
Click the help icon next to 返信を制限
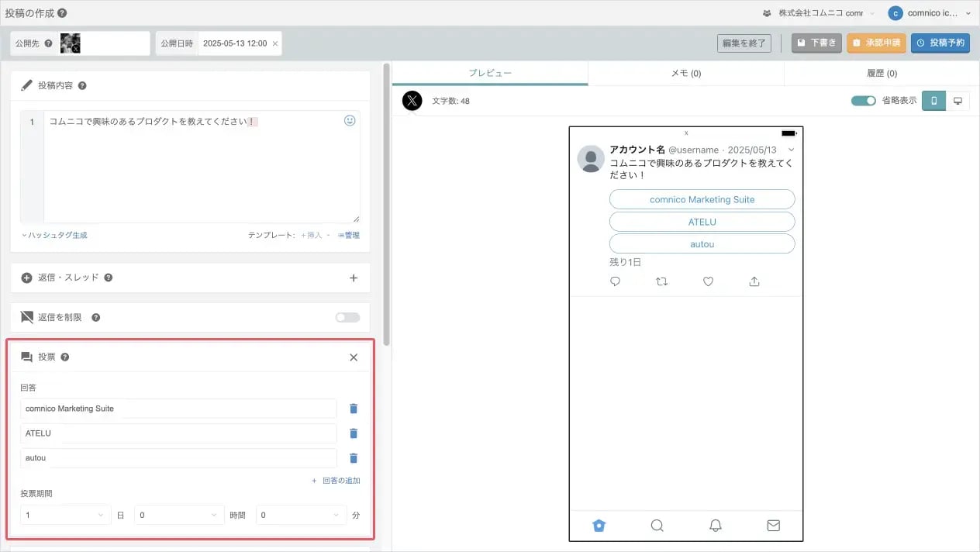pyautogui.click(x=96, y=317)
